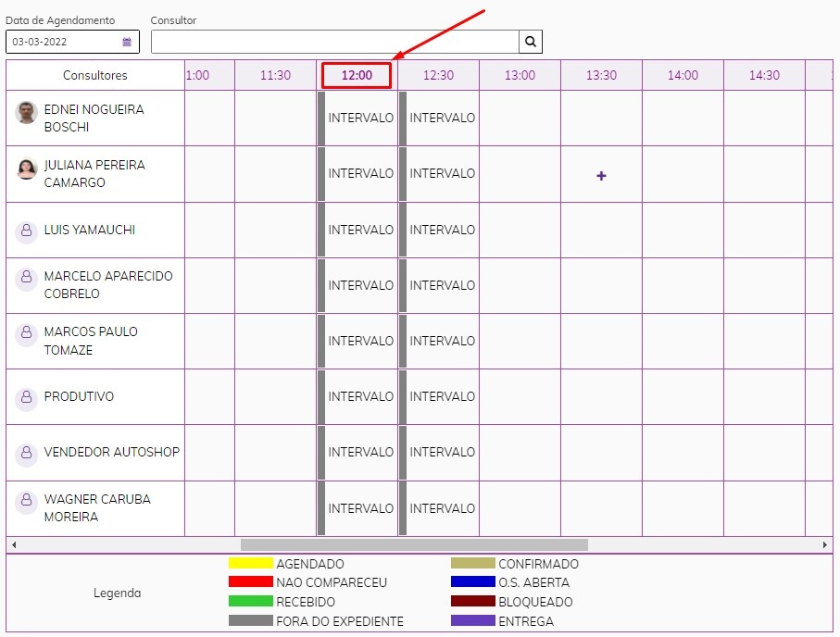
Task: Select the 14:30 time column header
Action: [764, 75]
